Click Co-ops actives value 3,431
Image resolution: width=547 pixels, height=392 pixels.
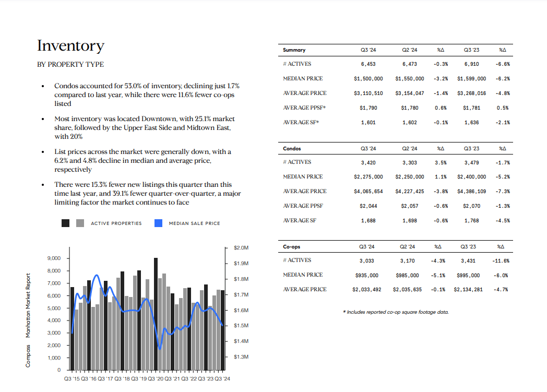468,261
